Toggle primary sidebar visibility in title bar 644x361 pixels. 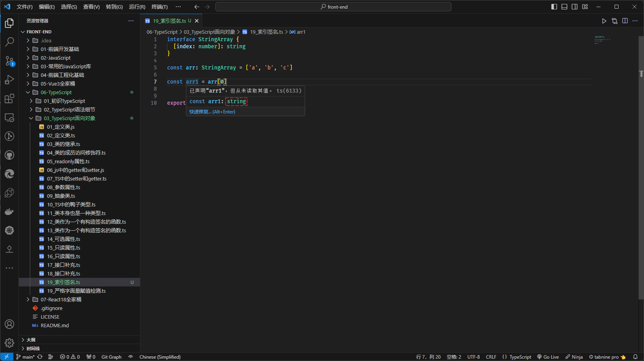(554, 7)
